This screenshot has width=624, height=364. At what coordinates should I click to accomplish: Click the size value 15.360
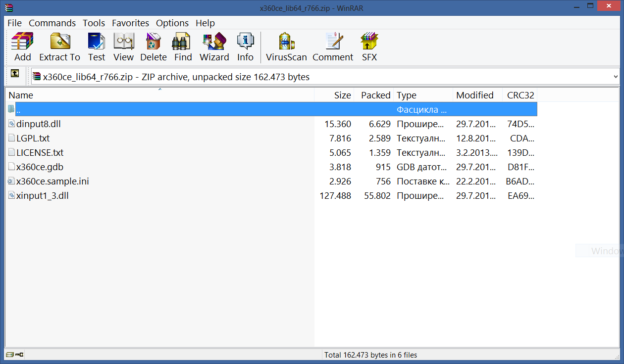(x=338, y=124)
